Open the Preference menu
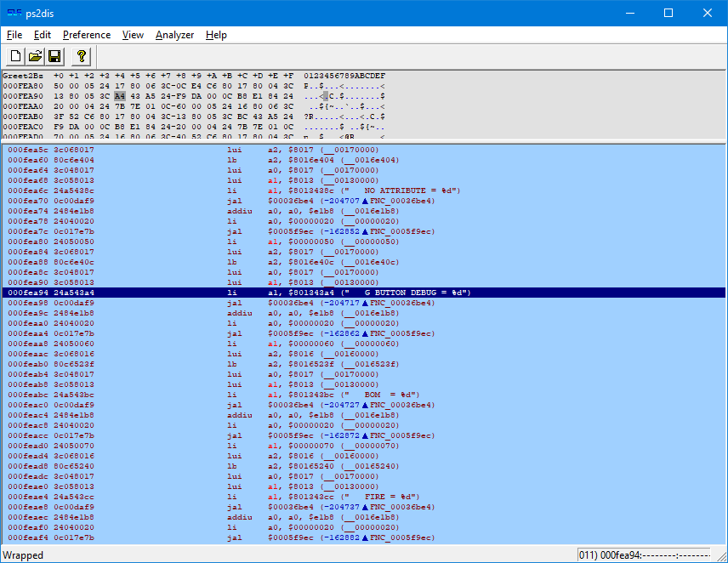This screenshot has width=728, height=563. [x=87, y=35]
